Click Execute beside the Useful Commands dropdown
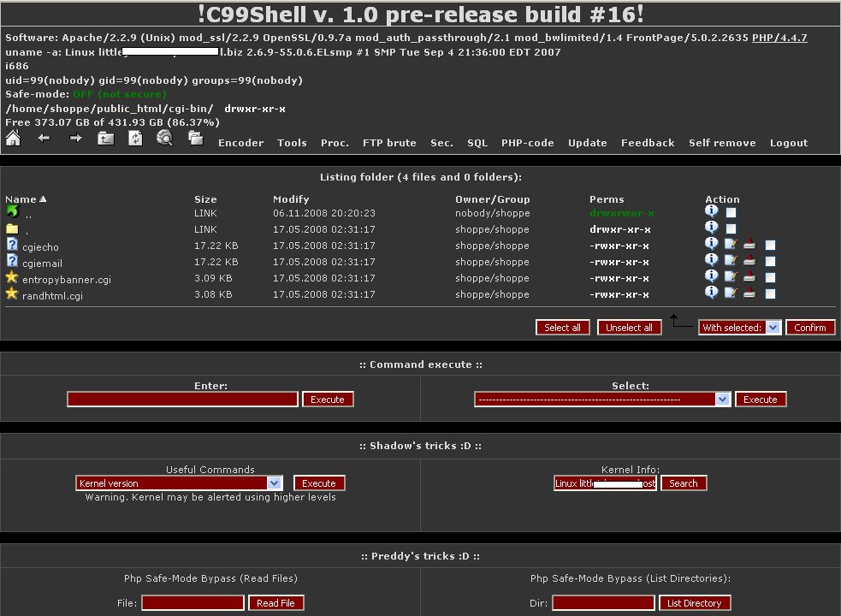Viewport: 841px width, 616px height. pos(319,483)
